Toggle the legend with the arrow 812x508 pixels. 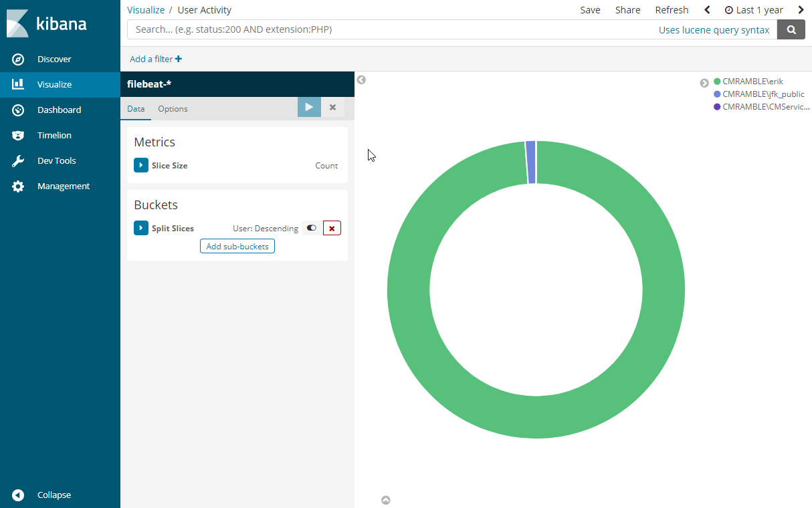(704, 83)
